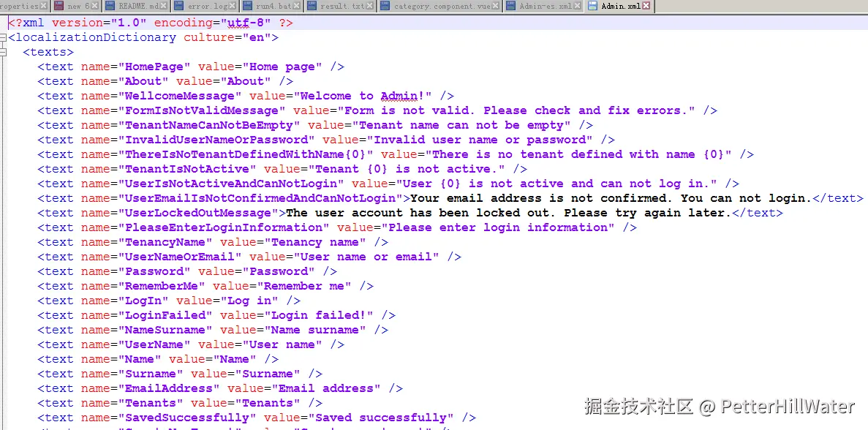The image size is (868, 430).
Task: Close the run4.bat tab
Action: [x=296, y=6]
